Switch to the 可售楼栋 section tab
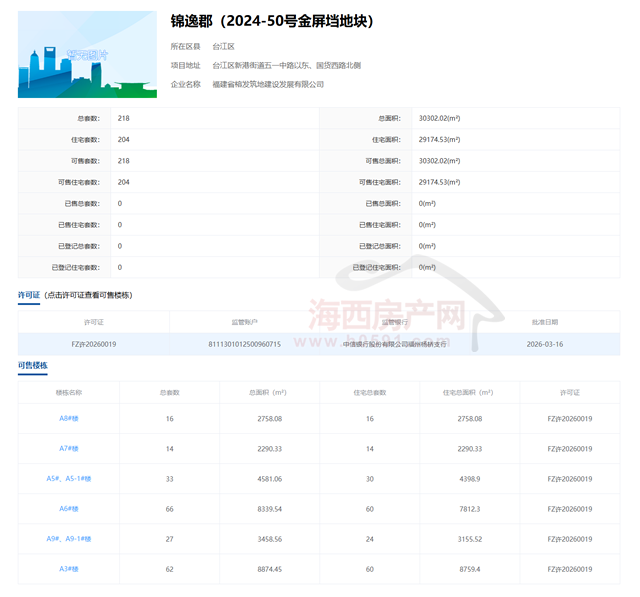The image size is (640, 597). tap(33, 366)
